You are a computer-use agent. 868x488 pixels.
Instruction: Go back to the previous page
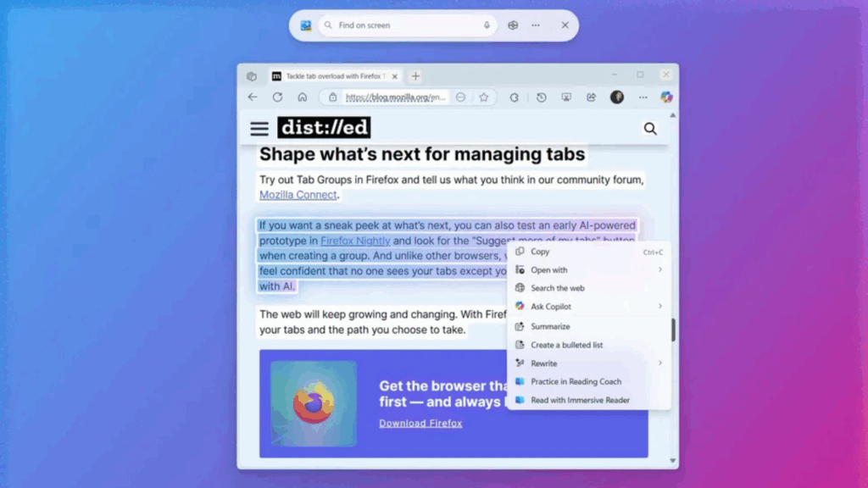point(253,97)
